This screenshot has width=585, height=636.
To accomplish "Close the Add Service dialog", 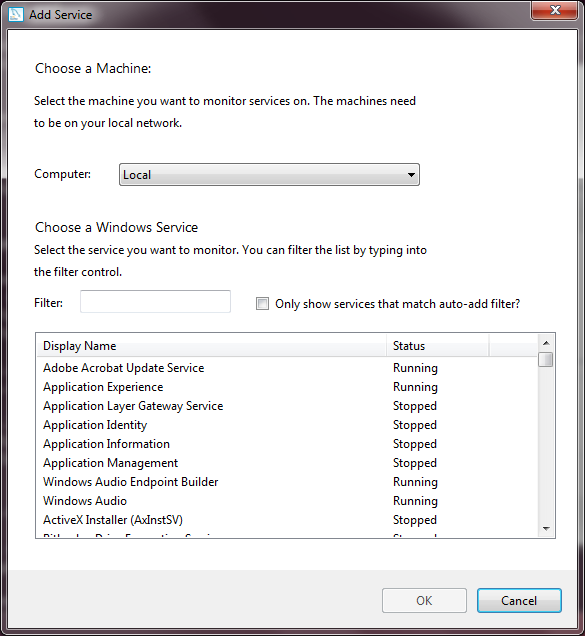I will [x=554, y=10].
